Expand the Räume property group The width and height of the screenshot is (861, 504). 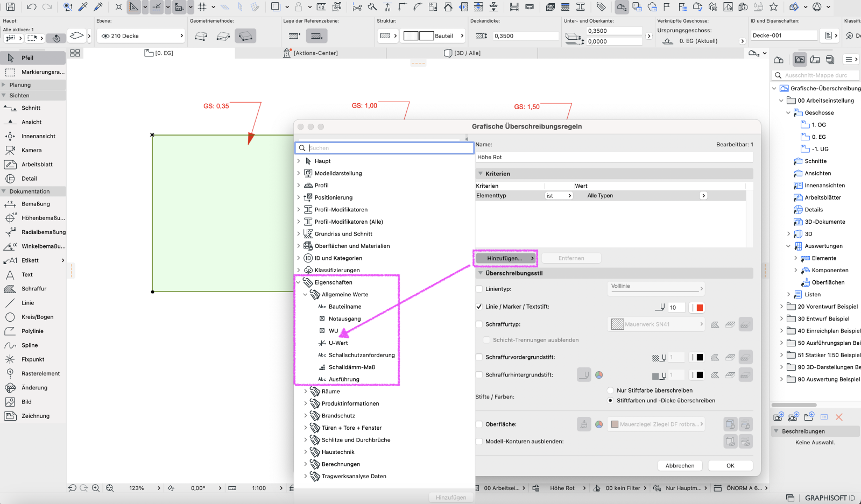[306, 392]
